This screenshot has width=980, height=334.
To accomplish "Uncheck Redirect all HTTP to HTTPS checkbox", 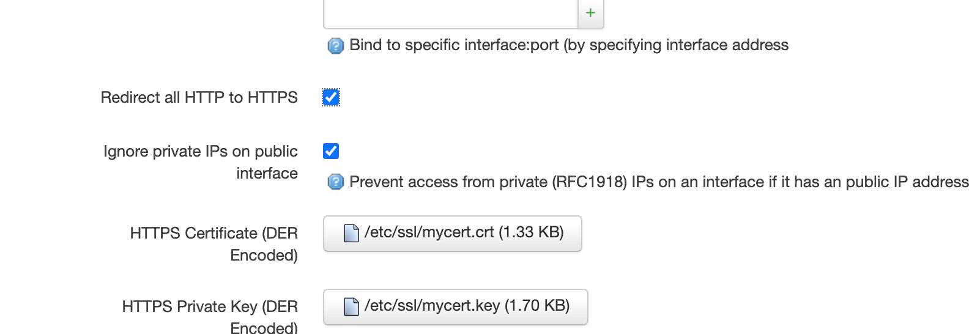I will [331, 97].
